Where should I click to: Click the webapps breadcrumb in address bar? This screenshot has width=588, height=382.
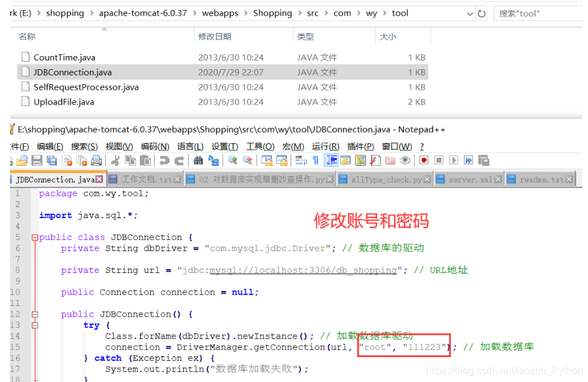pyautogui.click(x=219, y=14)
